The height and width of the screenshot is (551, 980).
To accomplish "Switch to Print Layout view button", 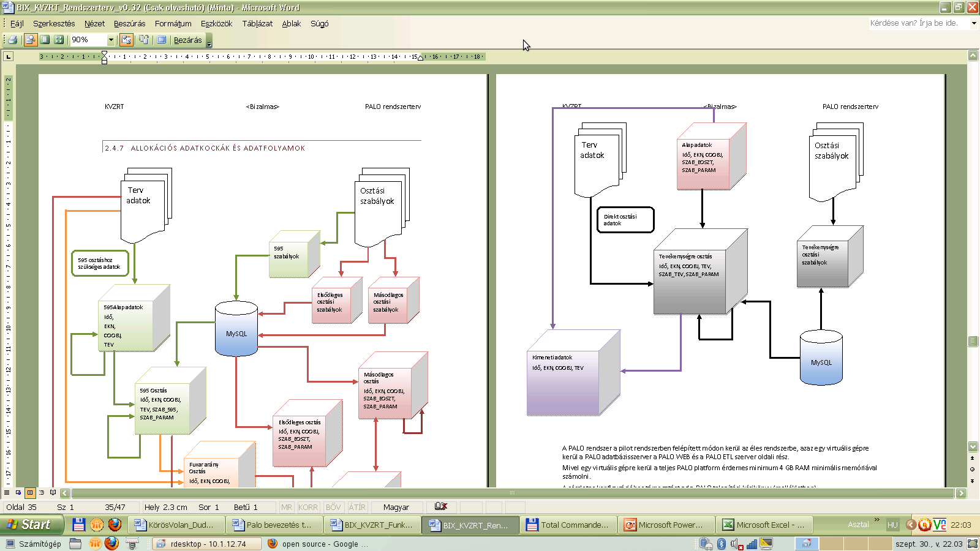I will tap(30, 492).
